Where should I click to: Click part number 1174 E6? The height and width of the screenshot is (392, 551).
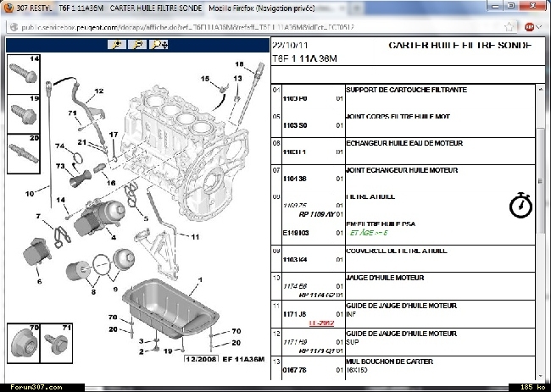pos(295,286)
